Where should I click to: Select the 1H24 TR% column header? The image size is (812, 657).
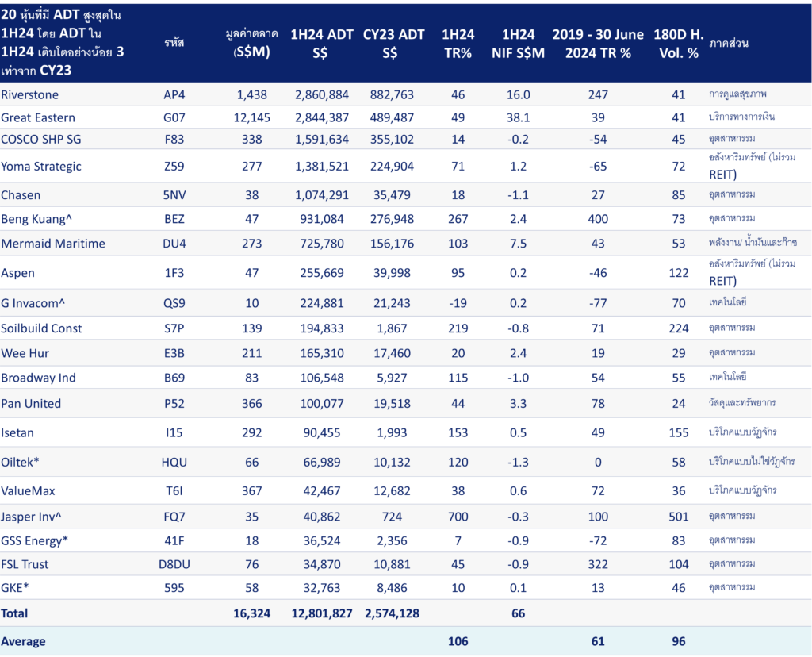pyautogui.click(x=458, y=44)
